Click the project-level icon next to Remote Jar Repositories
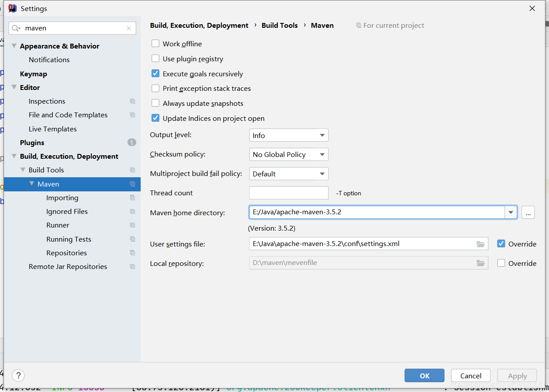 pos(132,267)
